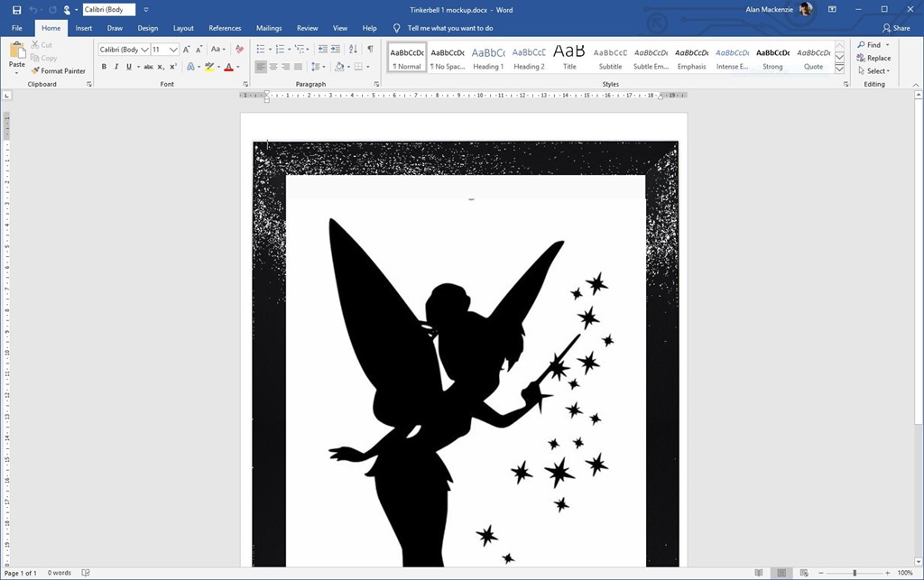Adjust the zoom slider in status bar
924x580 pixels.
[x=855, y=573]
